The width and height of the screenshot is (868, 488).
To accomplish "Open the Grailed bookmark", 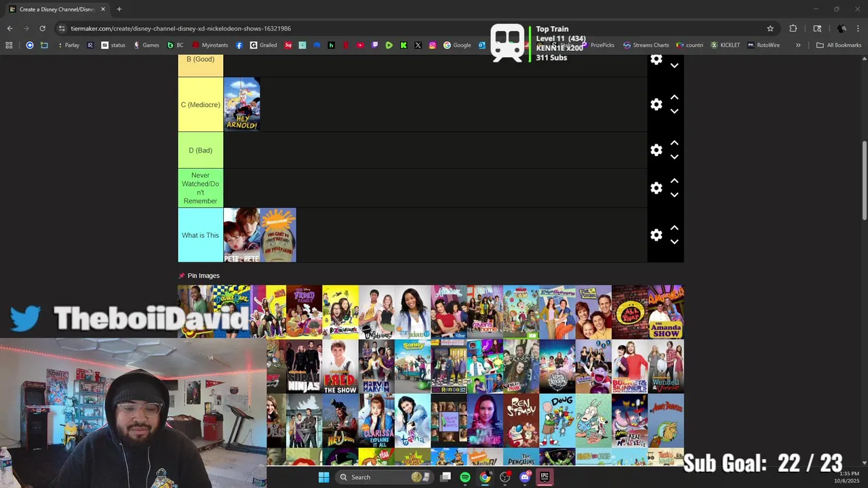I will tap(263, 45).
